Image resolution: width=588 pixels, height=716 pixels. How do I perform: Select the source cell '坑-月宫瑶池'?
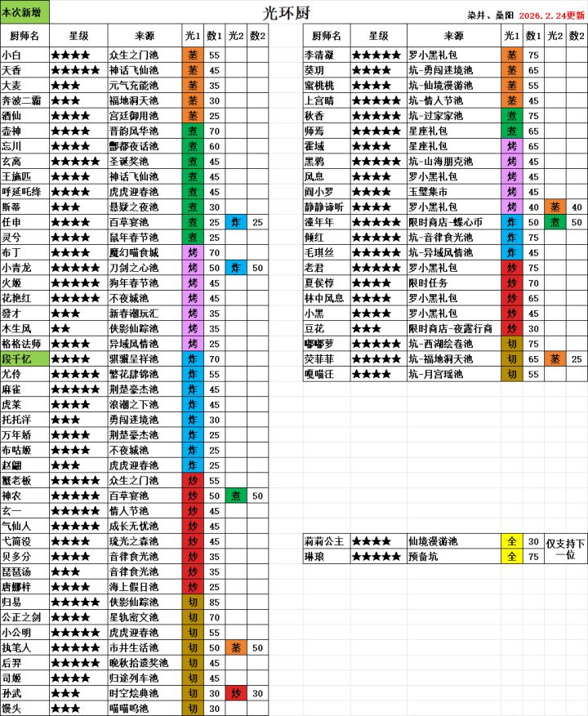coord(453,374)
